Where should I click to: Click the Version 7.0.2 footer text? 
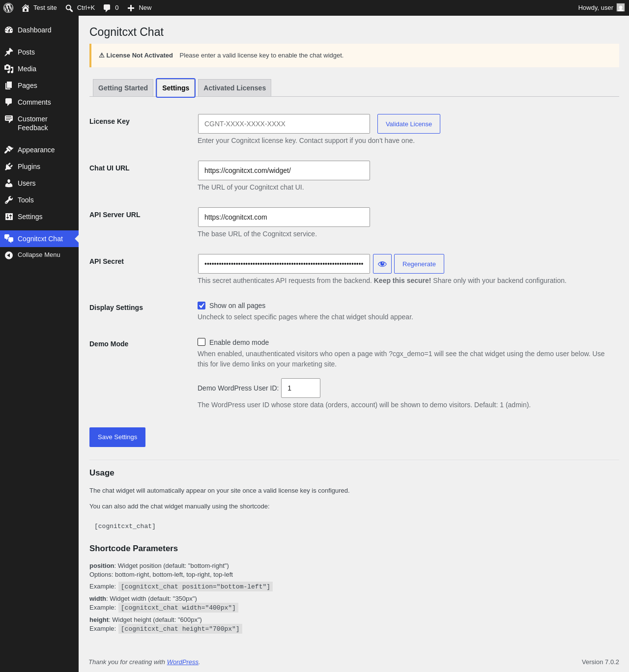tap(600, 662)
